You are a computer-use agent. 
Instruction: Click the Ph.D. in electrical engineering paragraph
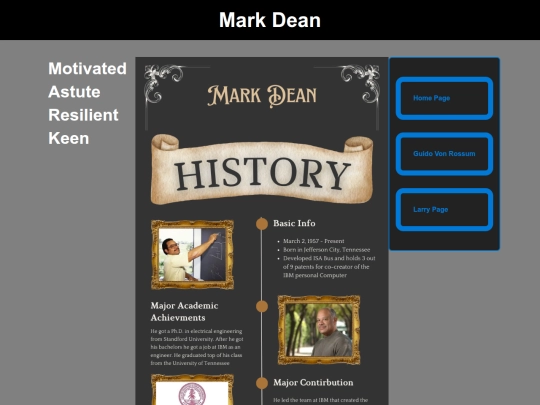197,347
